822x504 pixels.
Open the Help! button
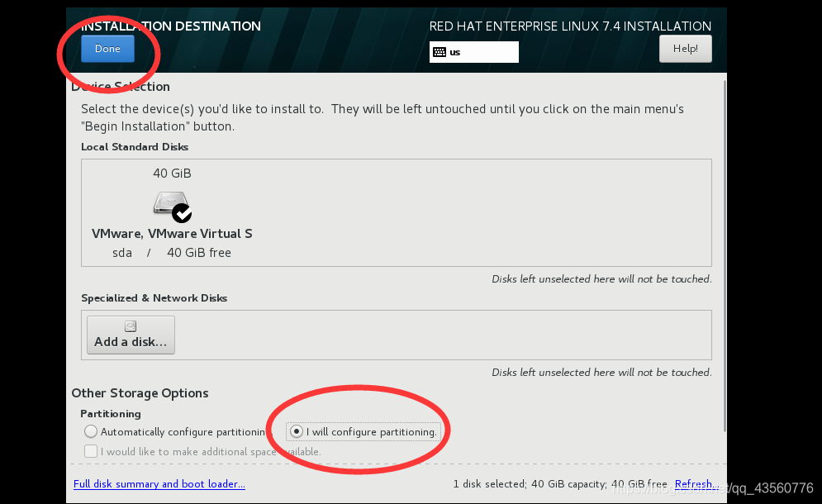685,49
